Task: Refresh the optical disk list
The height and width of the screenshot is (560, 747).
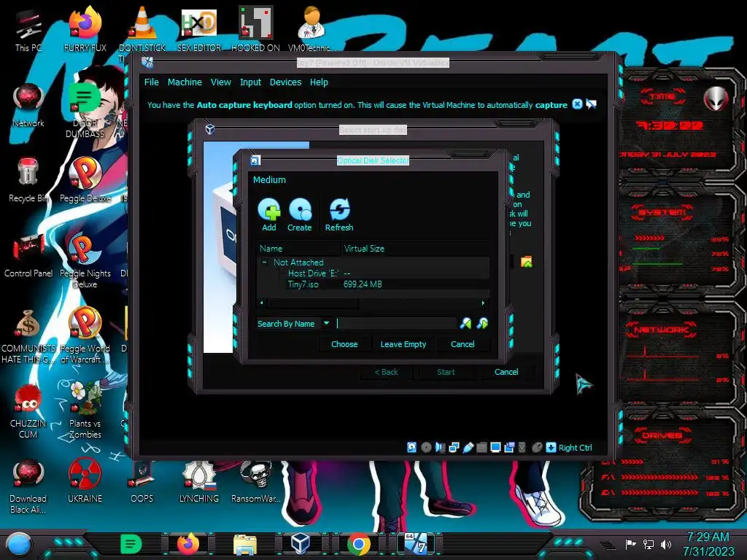Action: click(339, 209)
